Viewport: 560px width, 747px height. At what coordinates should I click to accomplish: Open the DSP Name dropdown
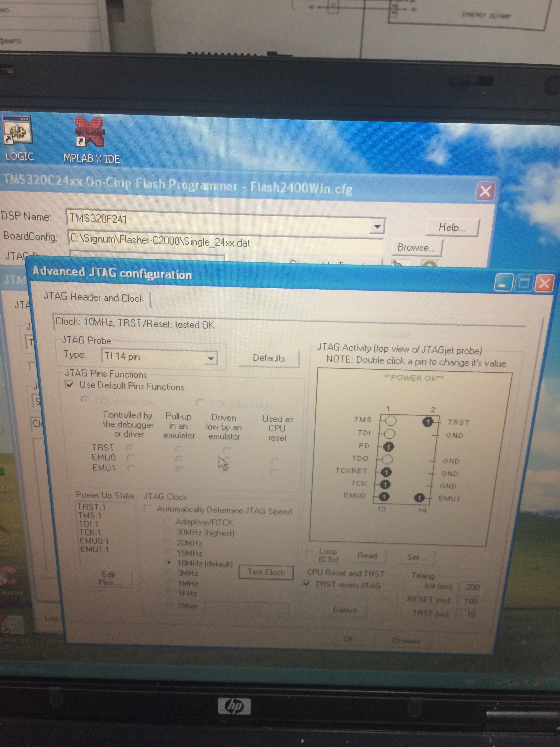377,227
